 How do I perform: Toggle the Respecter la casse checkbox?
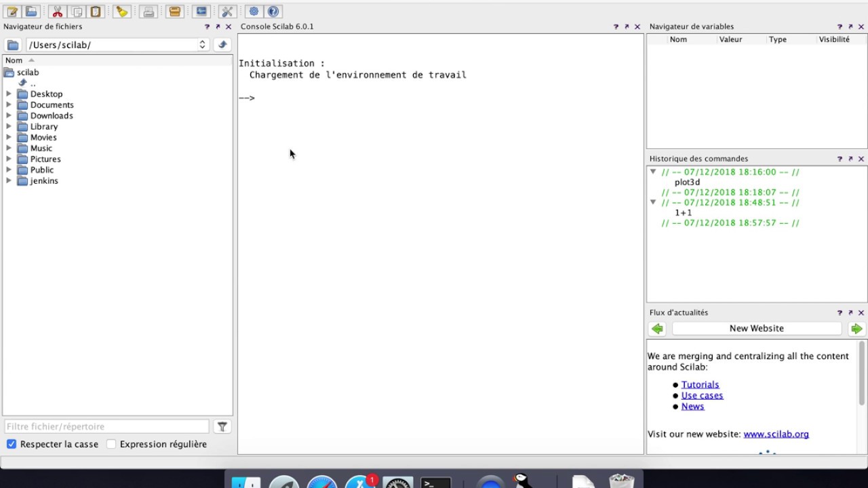coord(12,444)
